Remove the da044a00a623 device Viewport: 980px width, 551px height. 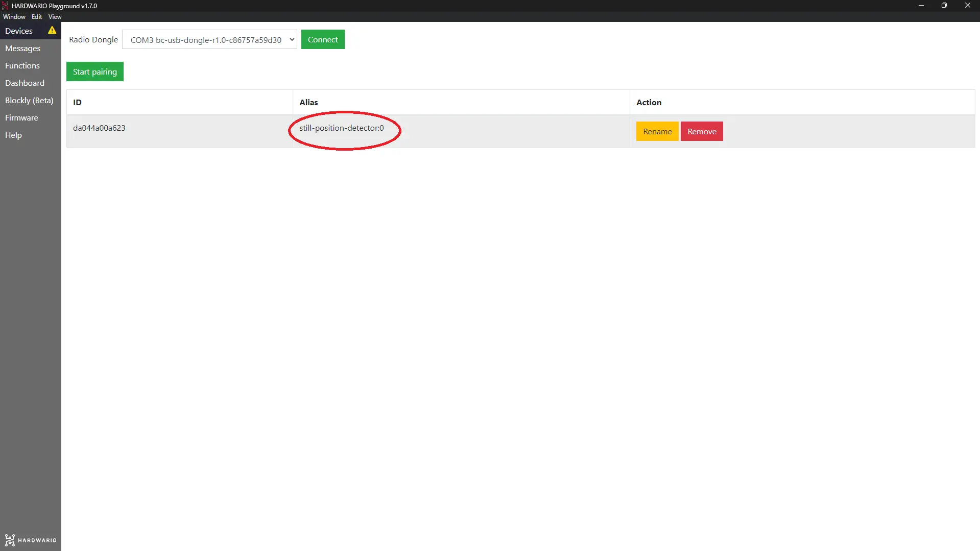tap(702, 131)
